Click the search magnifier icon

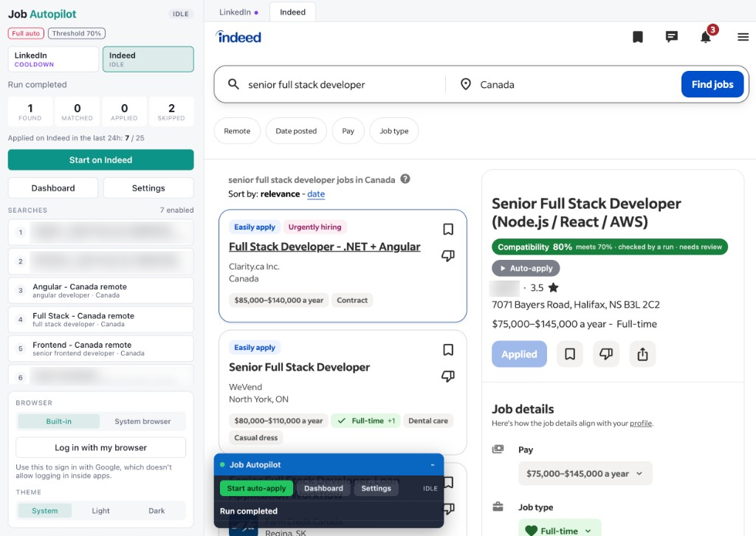(x=233, y=84)
